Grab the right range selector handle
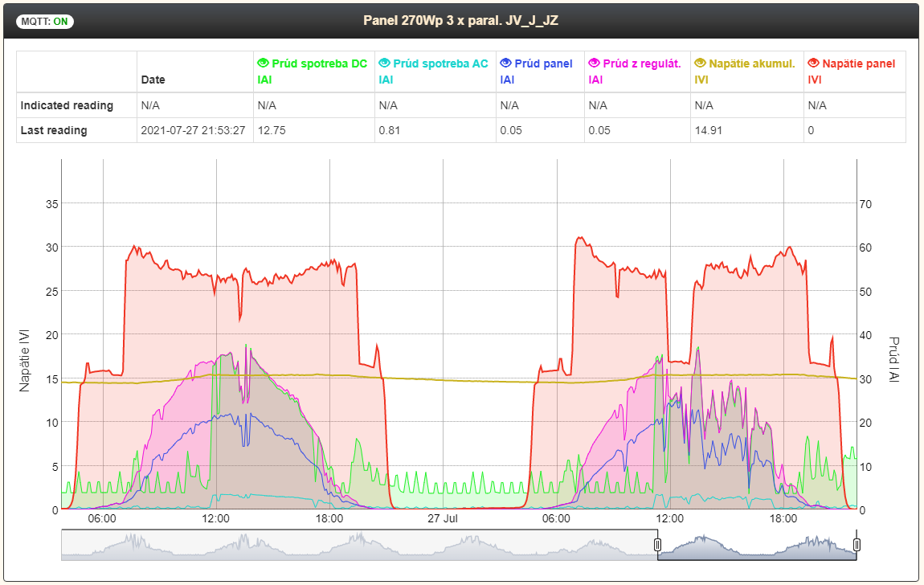This screenshot has height=585, width=924. tap(857, 544)
